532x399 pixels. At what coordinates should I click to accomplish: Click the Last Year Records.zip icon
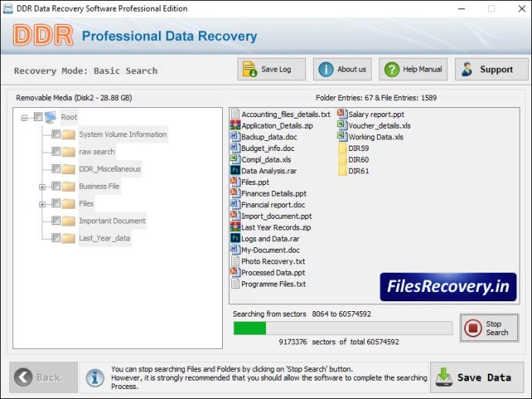(235, 227)
